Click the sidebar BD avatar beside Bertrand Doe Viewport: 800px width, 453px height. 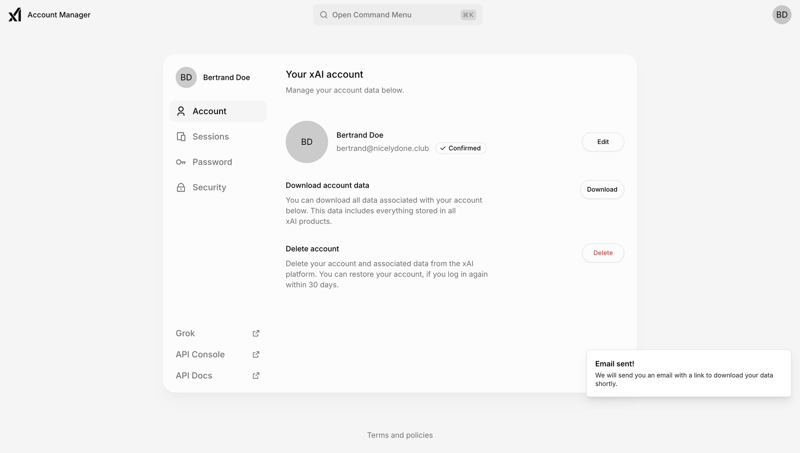click(186, 78)
